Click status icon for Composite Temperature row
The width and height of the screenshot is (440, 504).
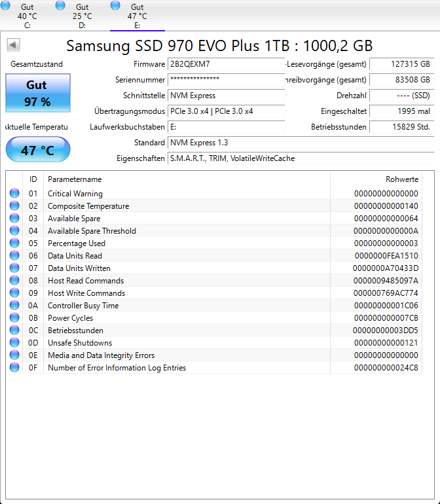pos(14,206)
